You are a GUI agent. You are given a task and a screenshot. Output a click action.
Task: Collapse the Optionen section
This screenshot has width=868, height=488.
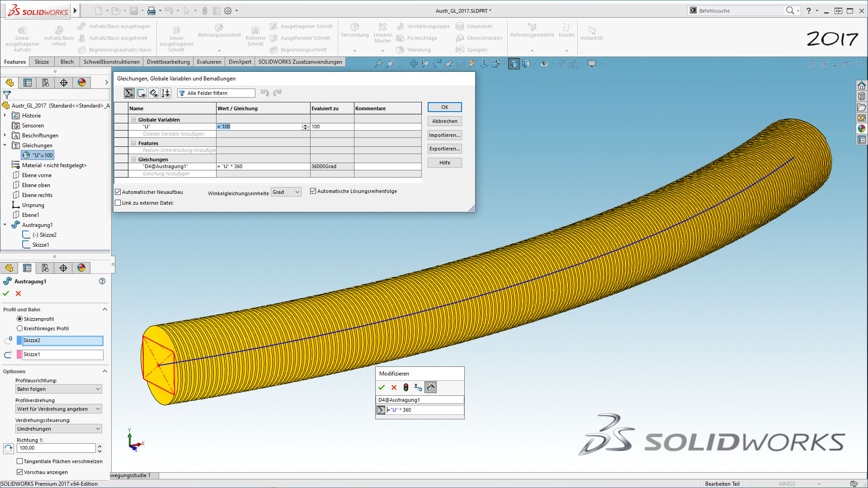click(105, 371)
